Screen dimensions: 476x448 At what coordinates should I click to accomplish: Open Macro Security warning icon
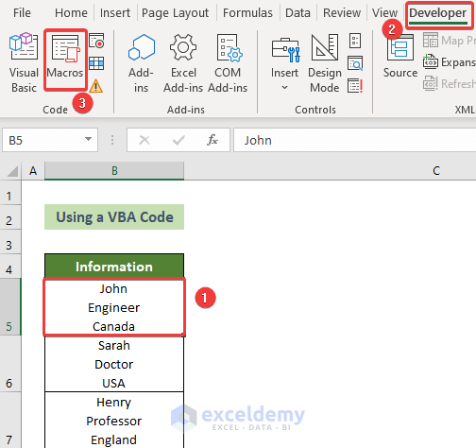pos(95,86)
